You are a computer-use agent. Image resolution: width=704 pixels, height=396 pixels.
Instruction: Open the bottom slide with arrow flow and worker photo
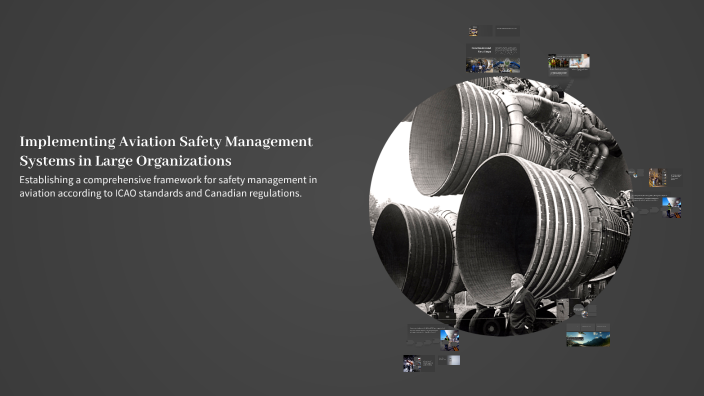coord(433,338)
